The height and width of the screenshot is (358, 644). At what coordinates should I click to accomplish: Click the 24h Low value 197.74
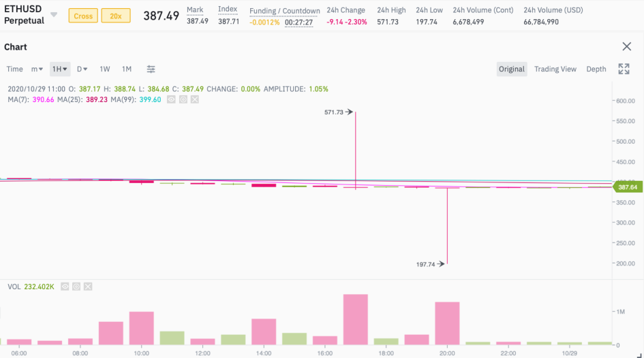click(427, 22)
